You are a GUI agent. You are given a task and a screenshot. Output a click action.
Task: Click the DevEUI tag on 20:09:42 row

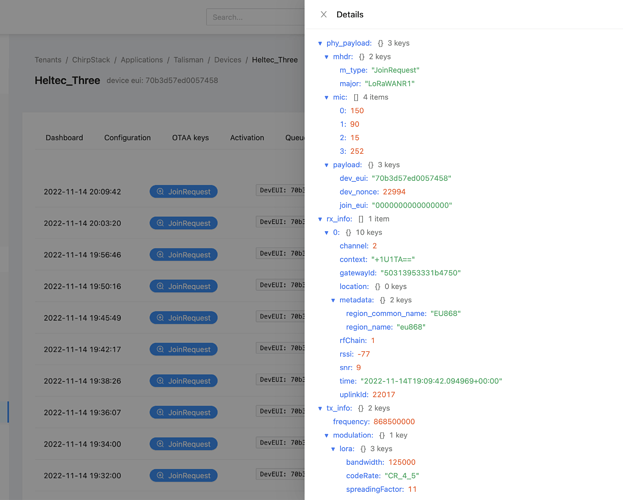pyautogui.click(x=281, y=190)
